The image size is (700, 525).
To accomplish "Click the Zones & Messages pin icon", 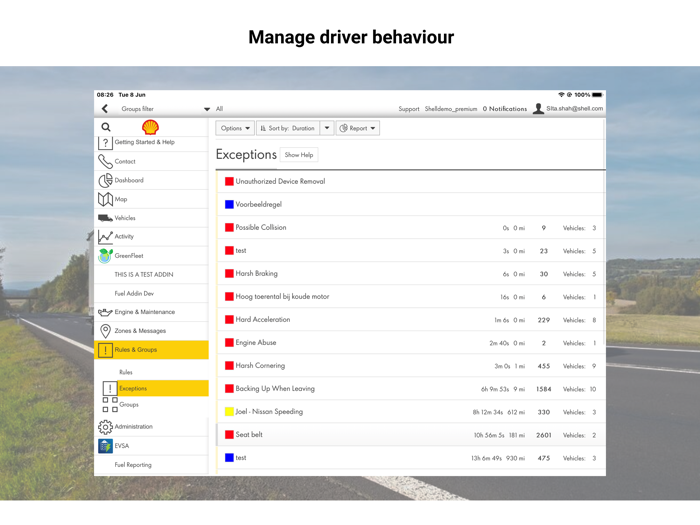I will pyautogui.click(x=105, y=331).
